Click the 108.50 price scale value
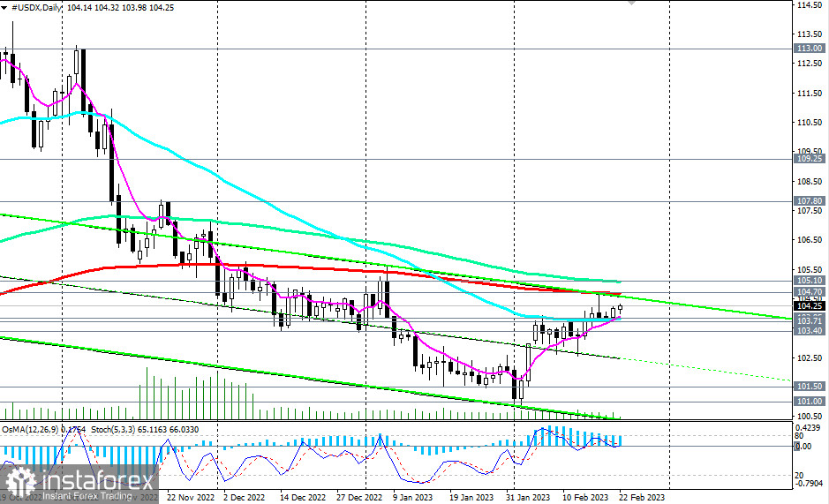Viewport: 829px width, 504px height. pos(810,182)
